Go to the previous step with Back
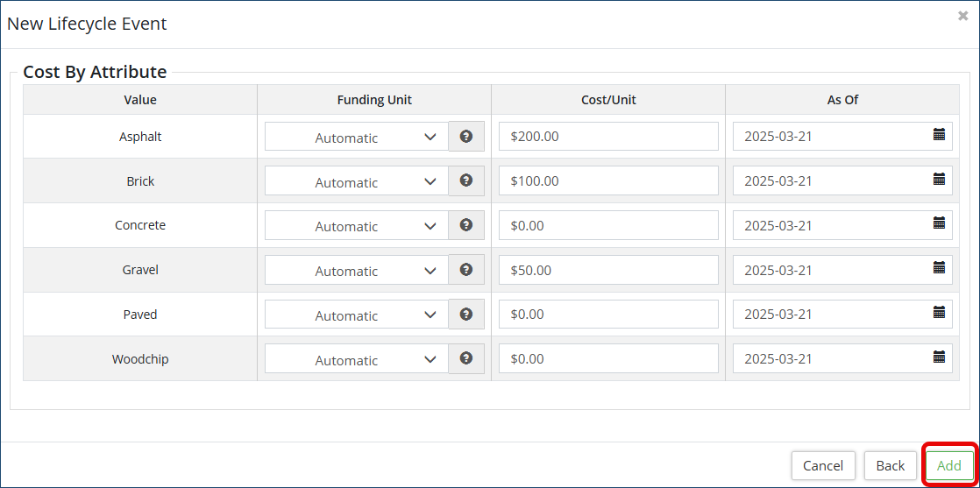Viewport: 980px width, 488px height. tap(891, 465)
